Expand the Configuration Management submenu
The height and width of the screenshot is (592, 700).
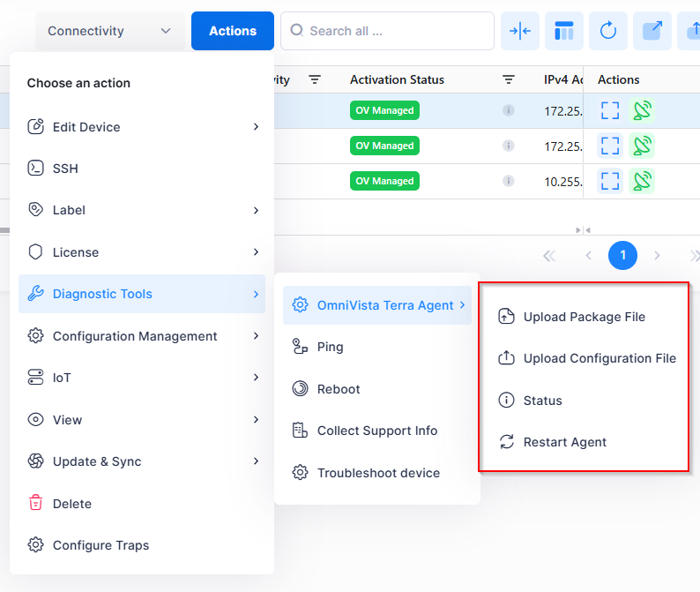141,336
